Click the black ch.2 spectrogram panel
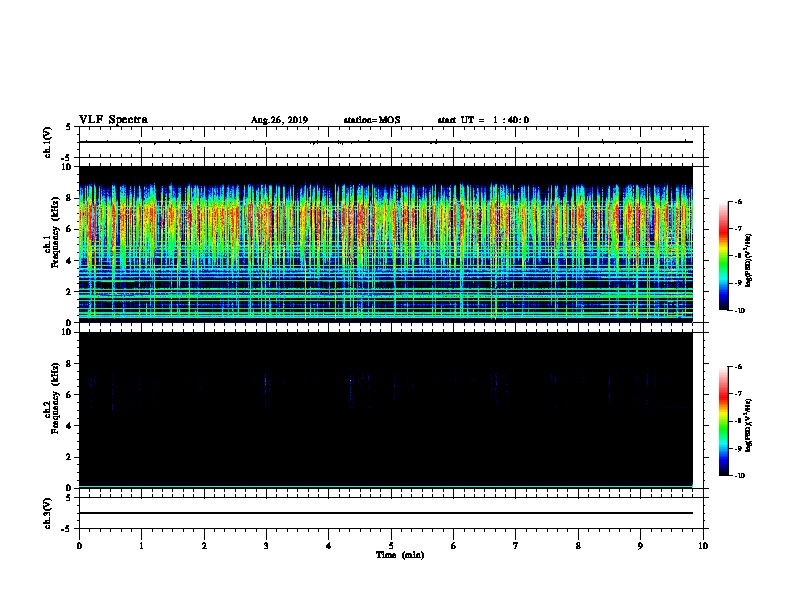Screen dimensions: 792x612 (385, 410)
